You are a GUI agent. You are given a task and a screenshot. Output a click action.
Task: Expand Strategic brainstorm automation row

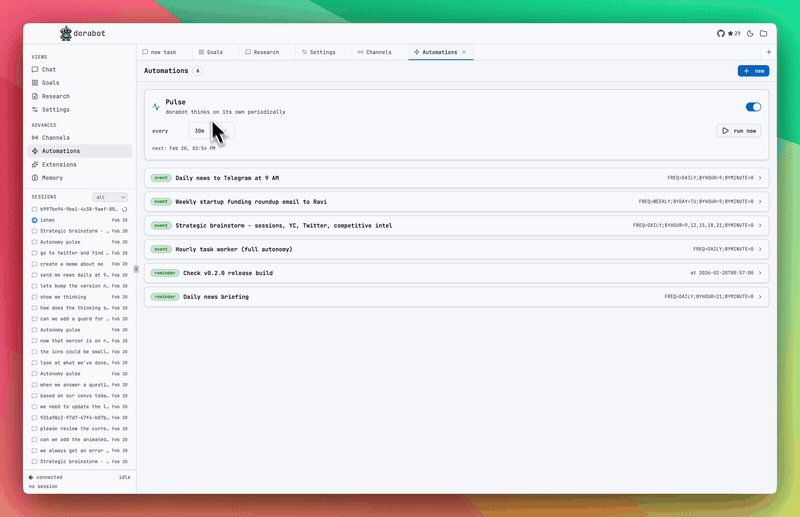coord(457,226)
